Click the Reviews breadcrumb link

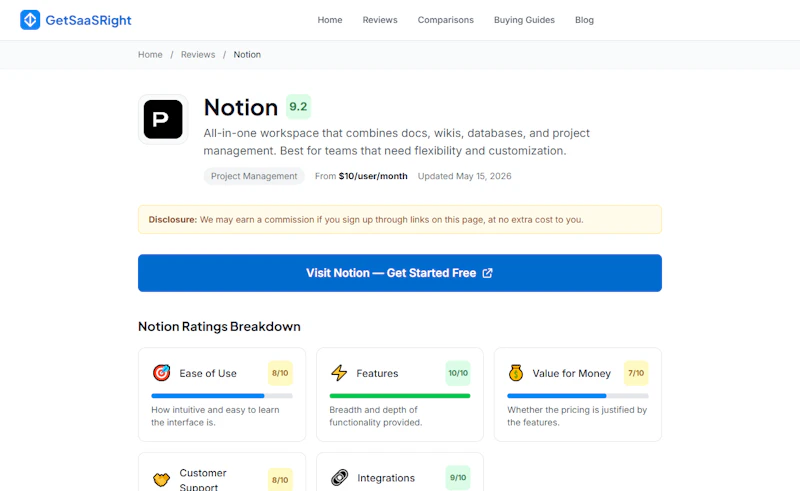198,55
